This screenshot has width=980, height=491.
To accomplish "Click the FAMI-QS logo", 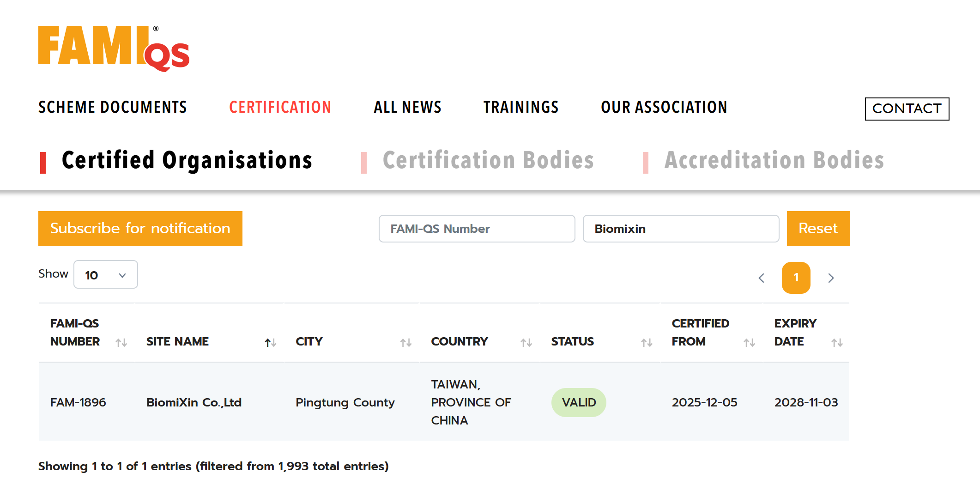I will pyautogui.click(x=114, y=48).
